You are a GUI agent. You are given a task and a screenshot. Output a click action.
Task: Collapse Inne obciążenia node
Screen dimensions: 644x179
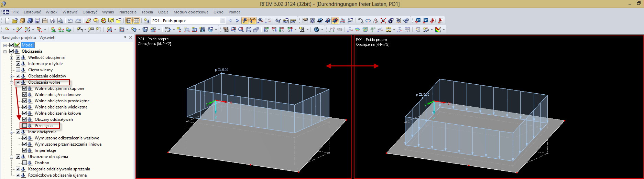click(x=12, y=132)
